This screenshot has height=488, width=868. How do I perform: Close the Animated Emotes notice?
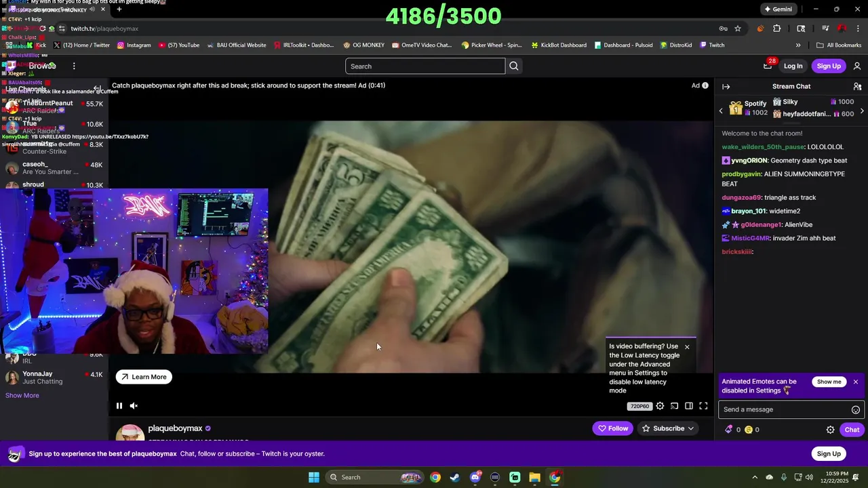(856, 382)
